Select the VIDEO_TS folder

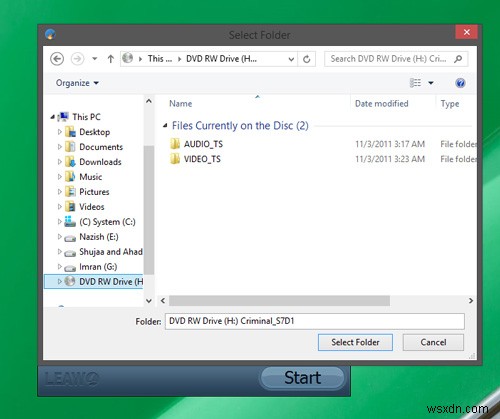tap(202, 159)
